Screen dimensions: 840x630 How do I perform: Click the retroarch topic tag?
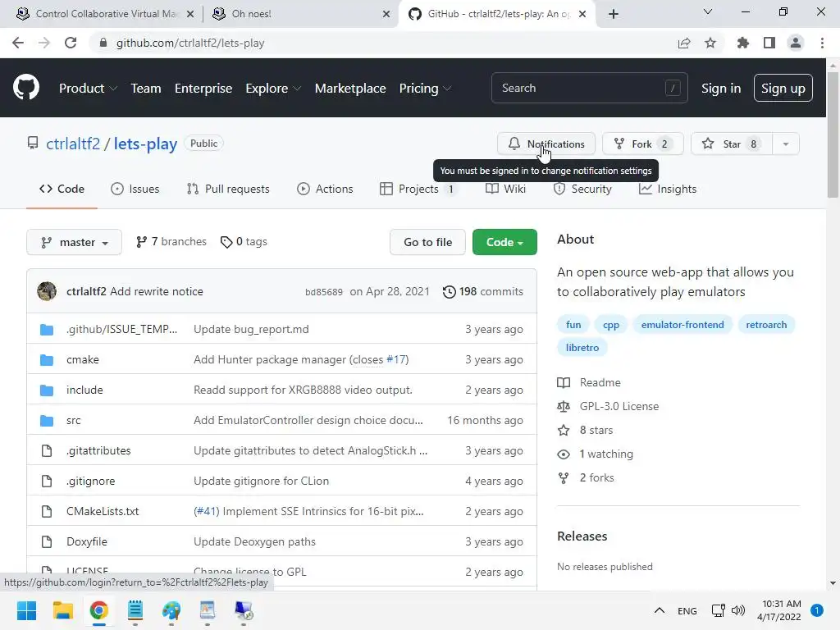click(766, 325)
